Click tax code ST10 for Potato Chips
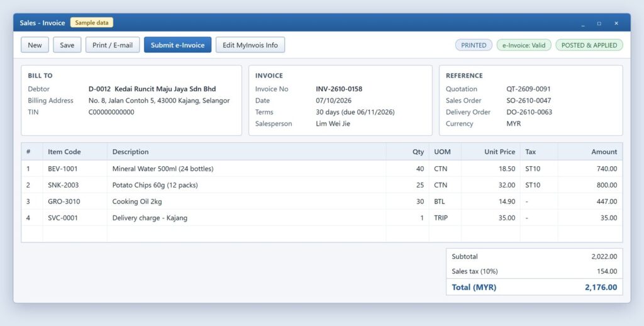 [x=533, y=185]
